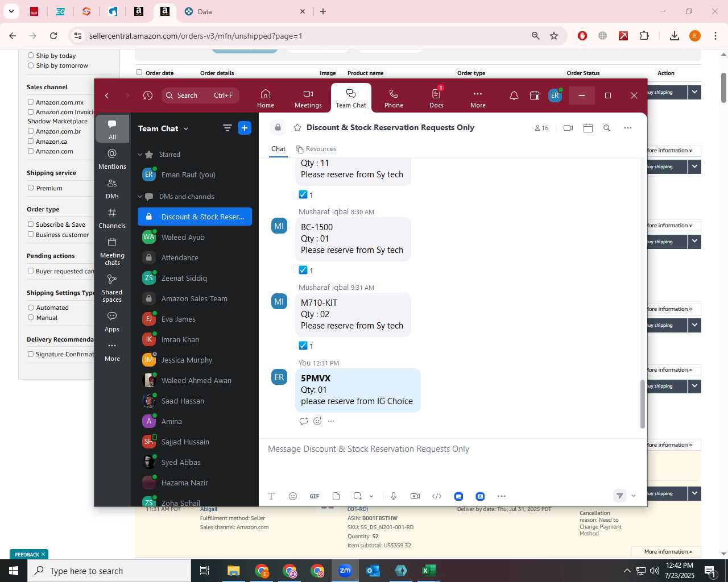Open the screenshot options dropdown arrow
The width and height of the screenshot is (728, 582).
coord(371,496)
